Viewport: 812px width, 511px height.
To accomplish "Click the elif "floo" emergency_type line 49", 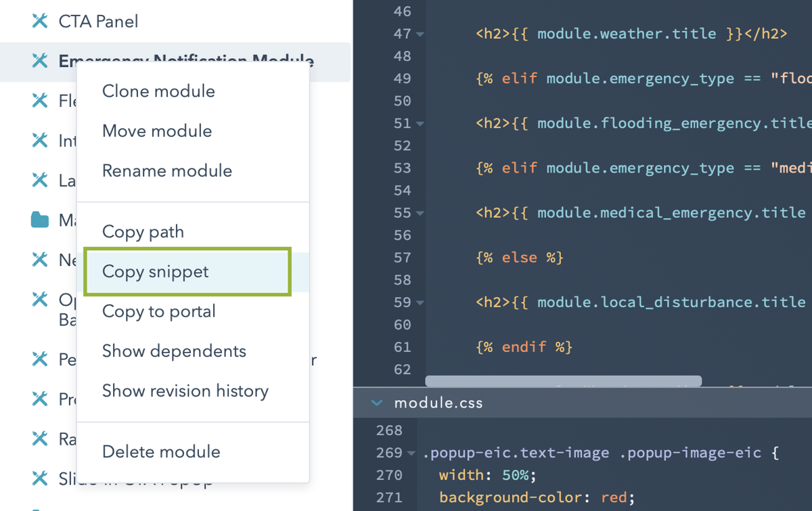I will pos(644,79).
